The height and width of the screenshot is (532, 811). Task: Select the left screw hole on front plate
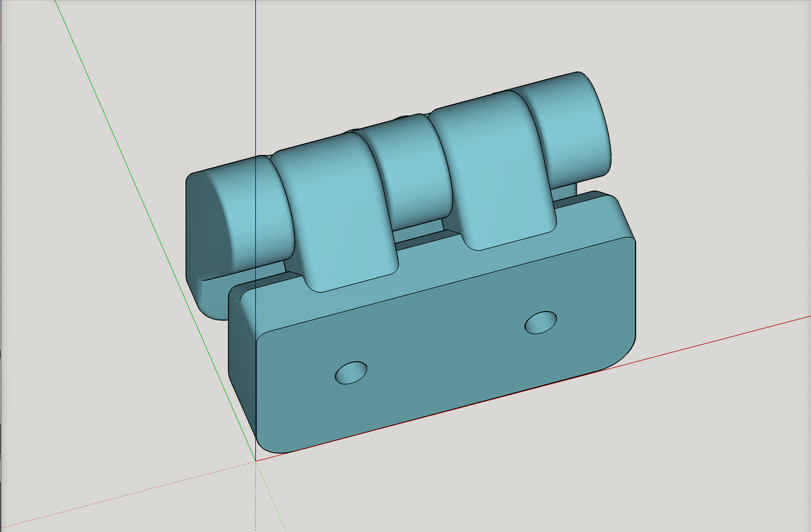[x=351, y=373]
